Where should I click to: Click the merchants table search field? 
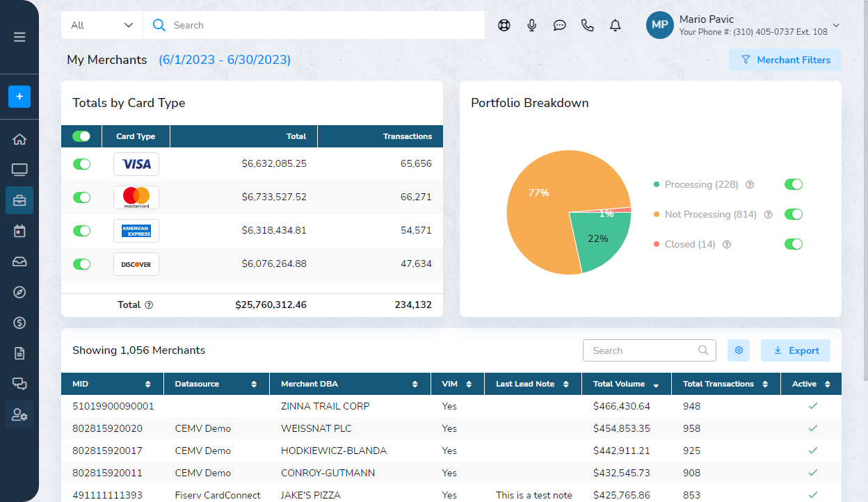click(643, 350)
